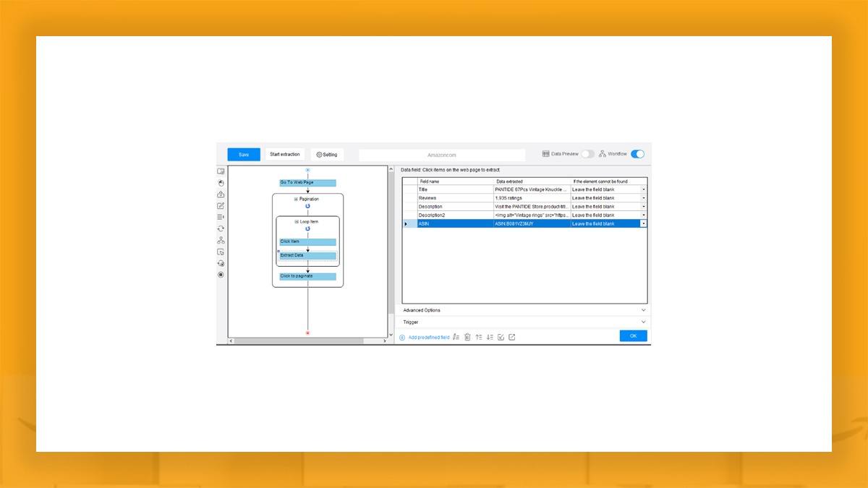Click the Save button
Screen dimensions: 868x488
click(244, 155)
